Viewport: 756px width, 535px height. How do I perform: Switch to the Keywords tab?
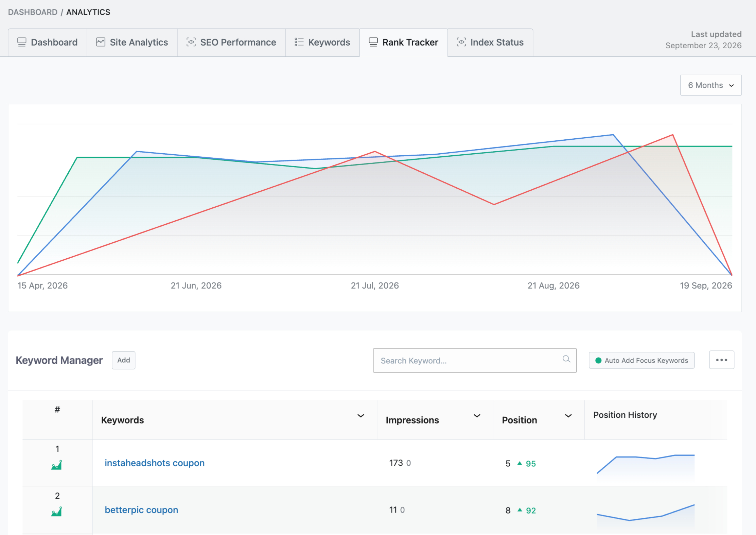pos(322,42)
